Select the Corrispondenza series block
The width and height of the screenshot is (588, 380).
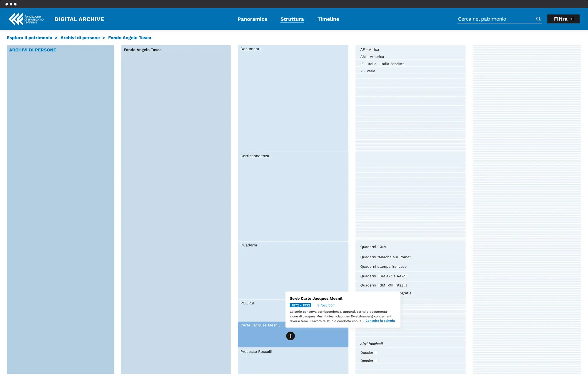tap(293, 196)
